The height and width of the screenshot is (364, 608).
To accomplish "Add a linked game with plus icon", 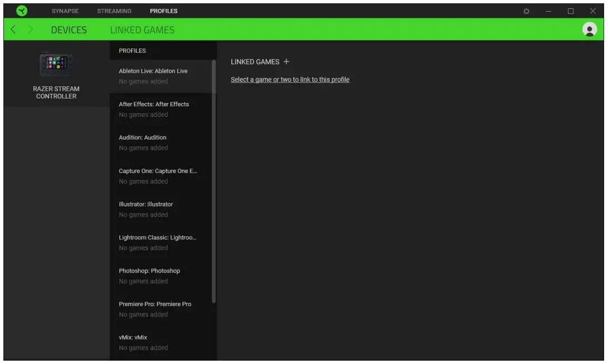I will (x=286, y=62).
